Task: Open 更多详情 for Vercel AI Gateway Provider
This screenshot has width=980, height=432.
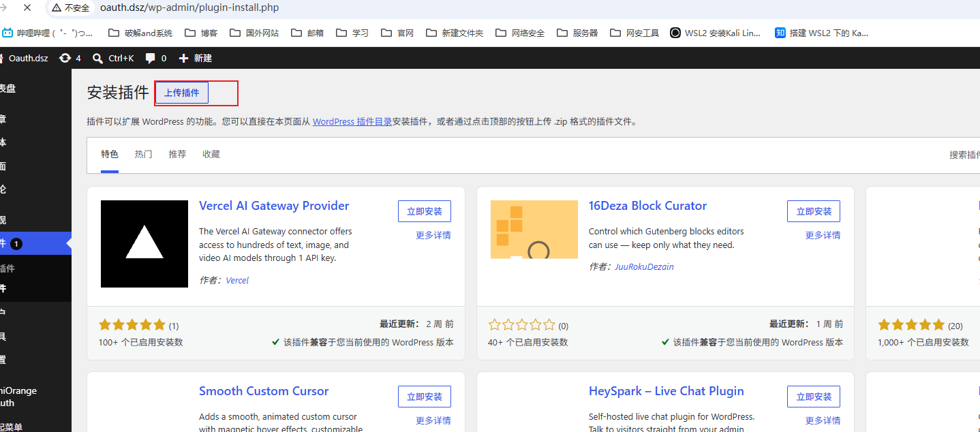Action: [x=433, y=235]
